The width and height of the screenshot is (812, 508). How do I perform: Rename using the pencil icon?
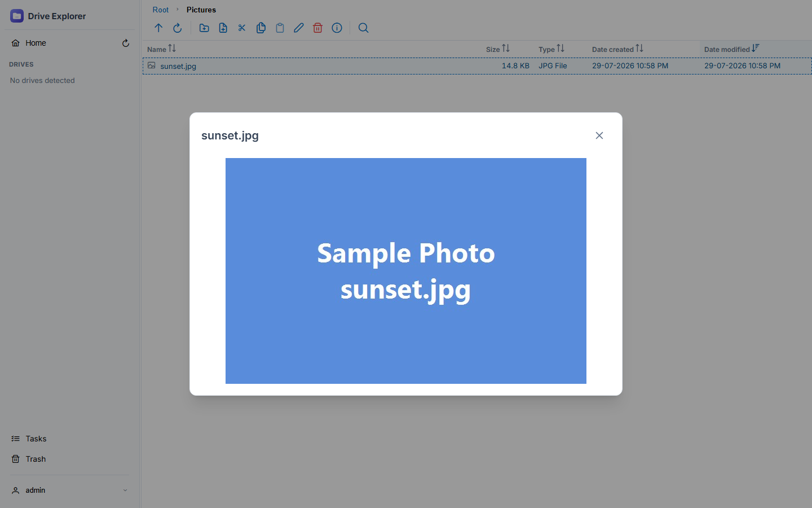(299, 28)
